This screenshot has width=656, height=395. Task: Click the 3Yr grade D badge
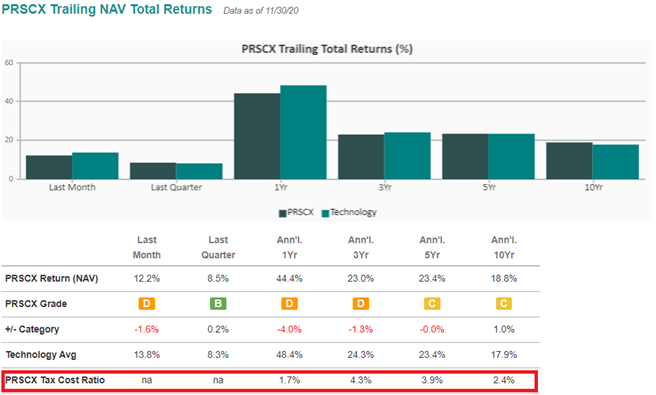[361, 304]
